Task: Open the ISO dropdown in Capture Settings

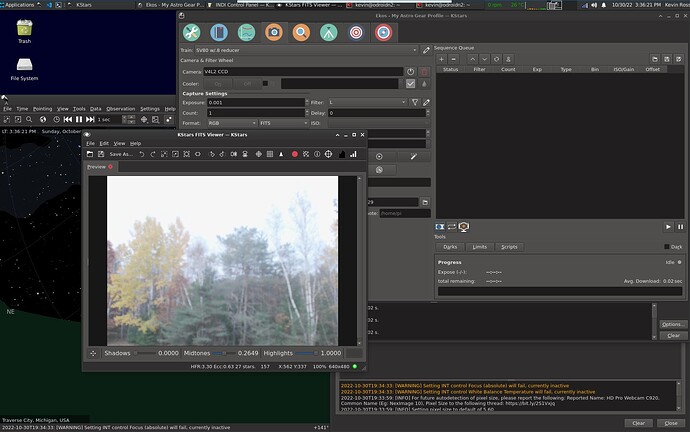Action: (x=378, y=123)
